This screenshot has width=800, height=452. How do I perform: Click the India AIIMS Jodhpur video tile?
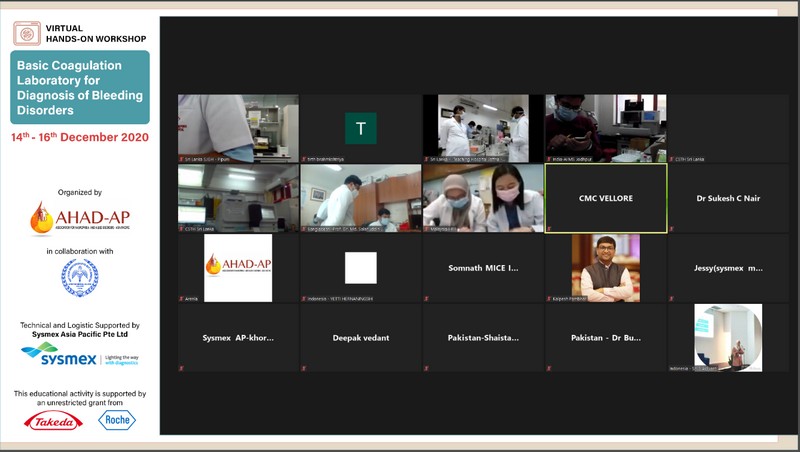click(x=605, y=127)
